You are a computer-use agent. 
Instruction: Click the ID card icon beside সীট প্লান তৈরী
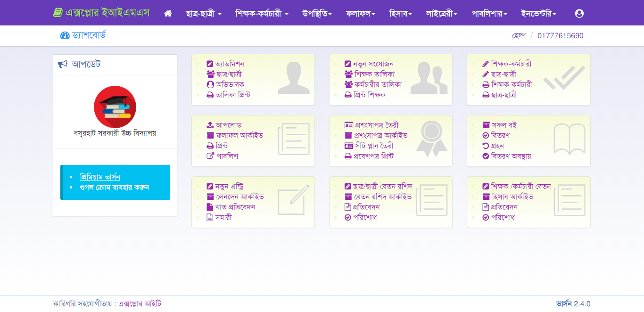pos(348,146)
